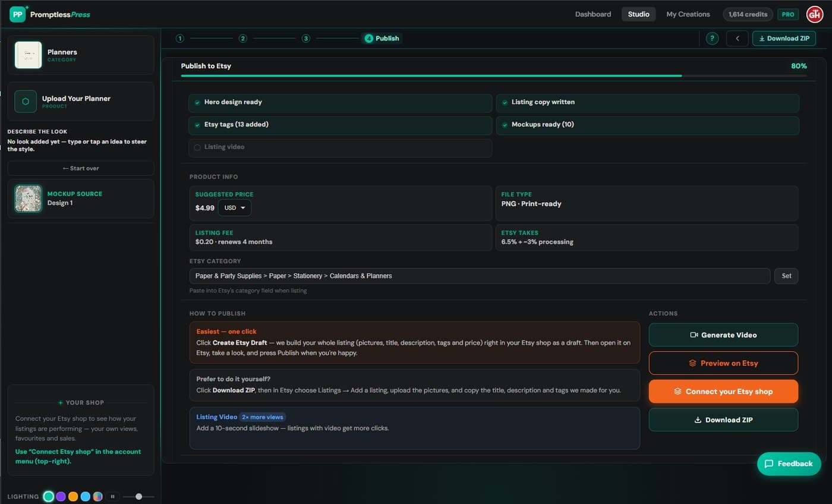
Task: Click the Publish to Etsy heading
Action: (x=206, y=66)
